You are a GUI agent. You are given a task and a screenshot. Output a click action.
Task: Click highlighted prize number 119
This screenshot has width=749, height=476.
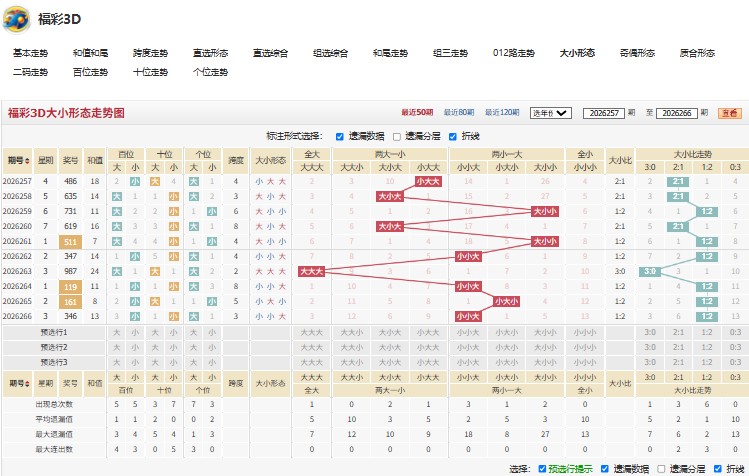[71, 287]
